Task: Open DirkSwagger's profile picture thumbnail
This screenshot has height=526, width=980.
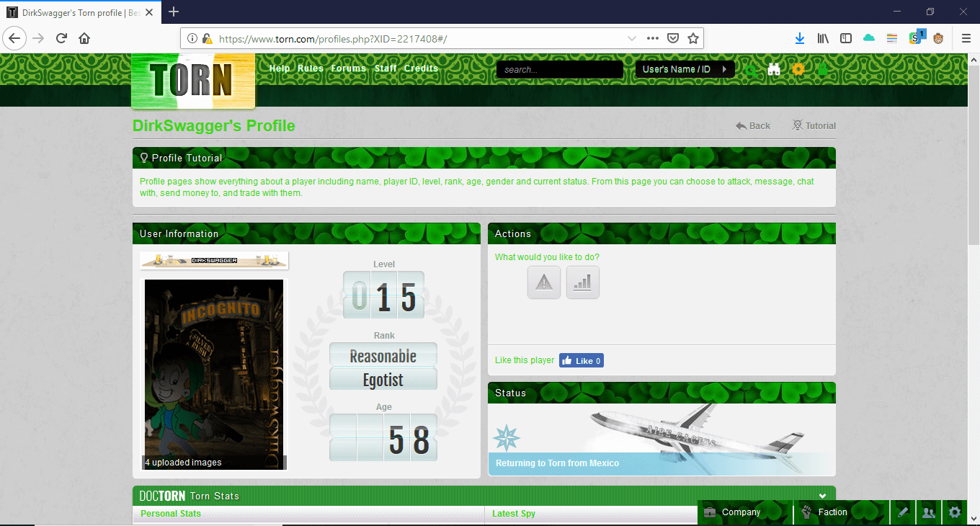Action: (x=214, y=375)
